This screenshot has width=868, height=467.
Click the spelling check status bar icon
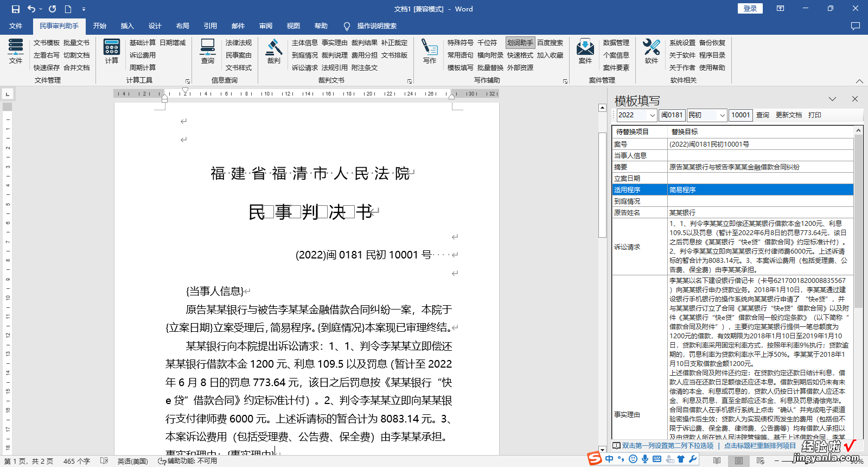tap(104, 461)
